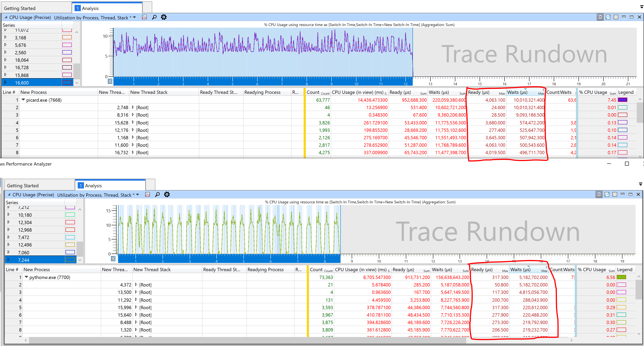Open chart type selector in pythonw.exe window
Screen dimensions: 644x346
(148, 195)
